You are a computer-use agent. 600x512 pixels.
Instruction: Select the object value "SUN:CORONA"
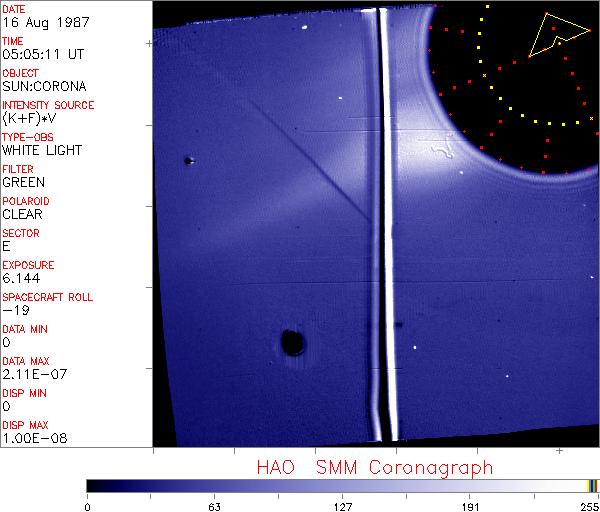[x=44, y=86]
